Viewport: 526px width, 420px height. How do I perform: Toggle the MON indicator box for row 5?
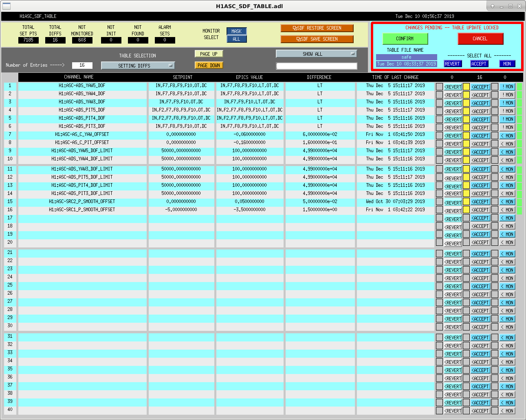(495, 119)
